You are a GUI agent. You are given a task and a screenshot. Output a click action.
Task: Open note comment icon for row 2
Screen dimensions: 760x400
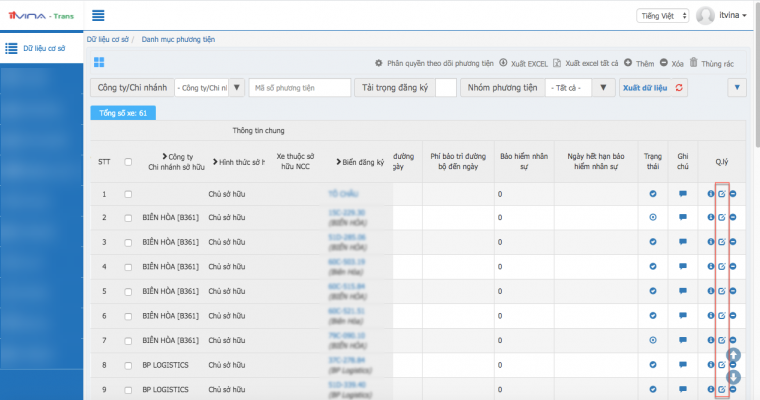tap(683, 217)
